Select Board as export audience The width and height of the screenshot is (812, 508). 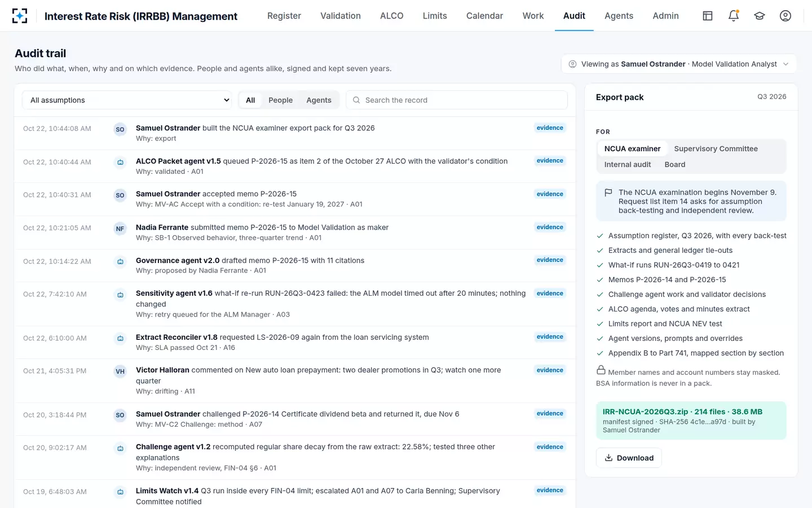pos(675,164)
